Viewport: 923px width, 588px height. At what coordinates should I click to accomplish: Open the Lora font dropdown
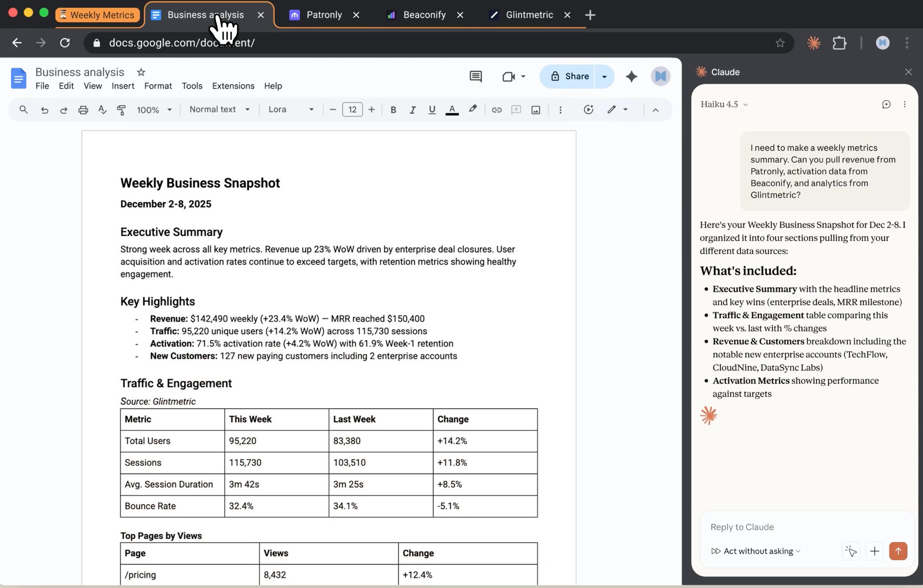point(291,109)
